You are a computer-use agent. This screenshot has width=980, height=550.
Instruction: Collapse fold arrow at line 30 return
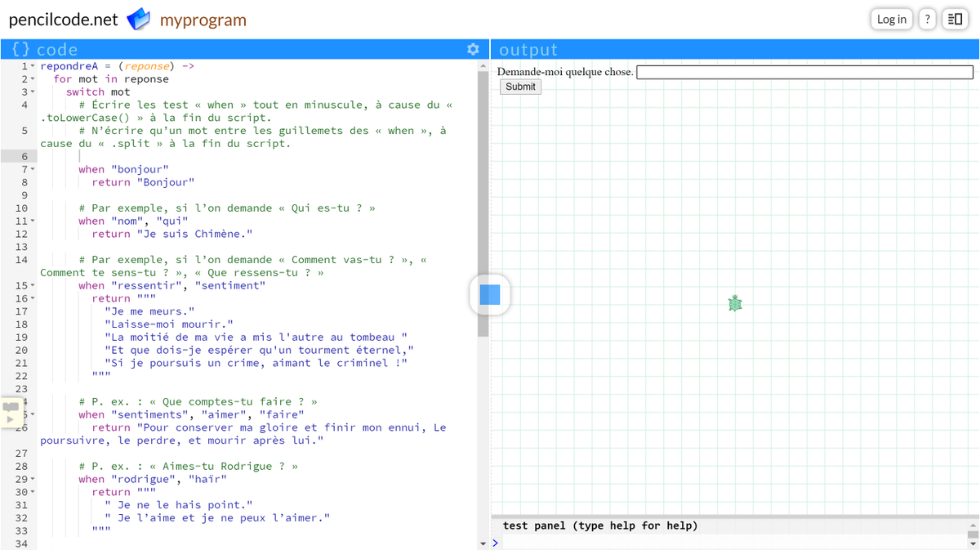pyautogui.click(x=33, y=493)
